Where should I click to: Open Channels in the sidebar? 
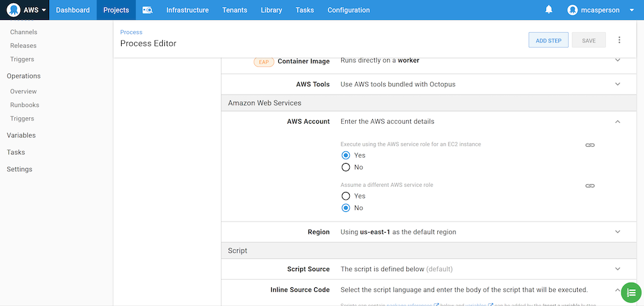click(x=23, y=32)
